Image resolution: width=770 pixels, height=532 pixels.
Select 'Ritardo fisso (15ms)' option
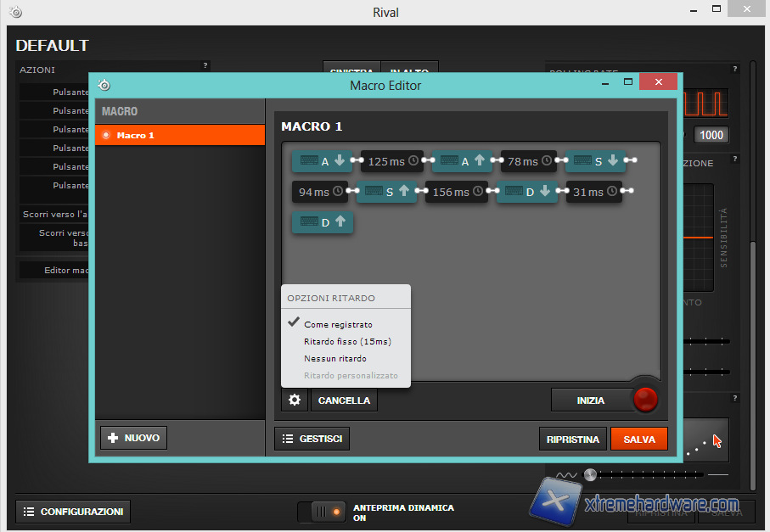(x=347, y=341)
